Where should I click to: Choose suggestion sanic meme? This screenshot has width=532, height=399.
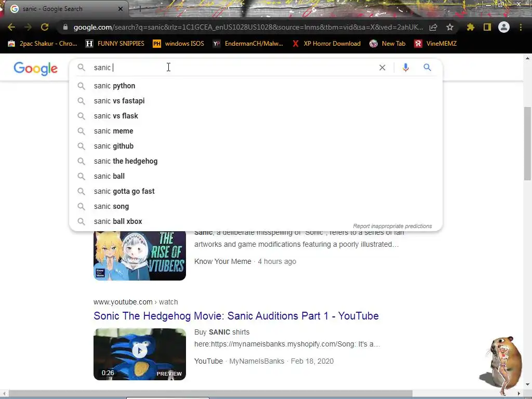point(256,131)
